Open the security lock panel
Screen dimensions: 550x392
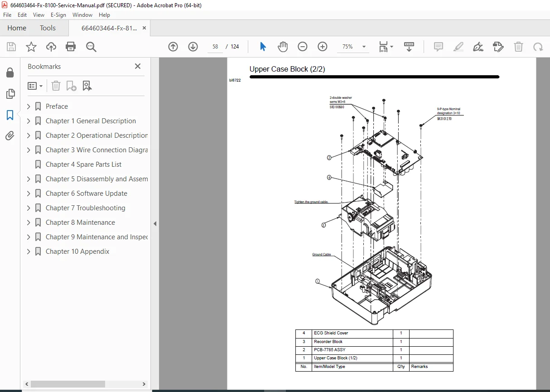[10, 73]
